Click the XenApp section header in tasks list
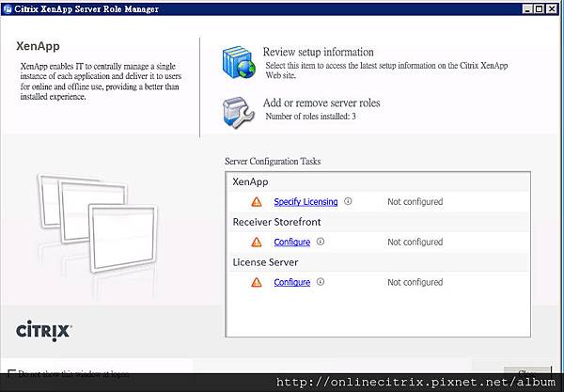 250,181
